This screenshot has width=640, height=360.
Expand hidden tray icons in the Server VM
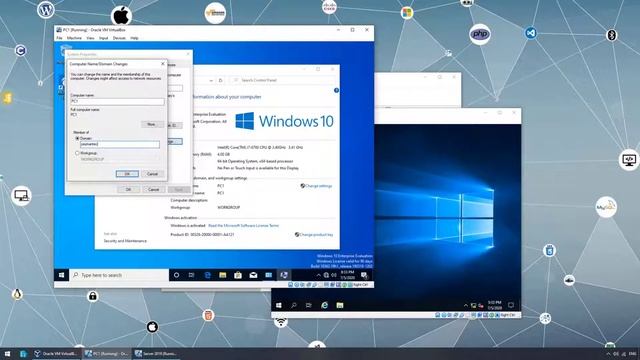click(466, 305)
